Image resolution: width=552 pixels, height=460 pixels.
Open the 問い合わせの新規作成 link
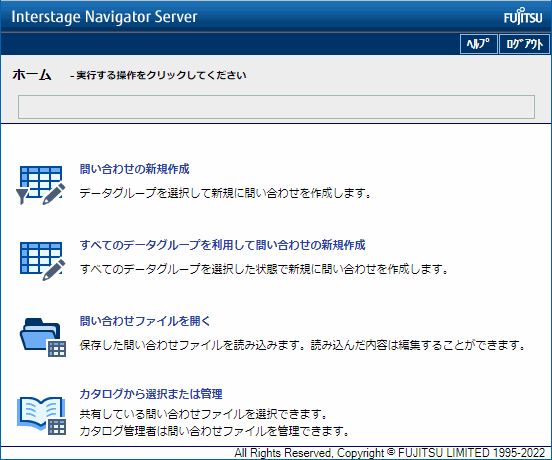[x=134, y=169]
